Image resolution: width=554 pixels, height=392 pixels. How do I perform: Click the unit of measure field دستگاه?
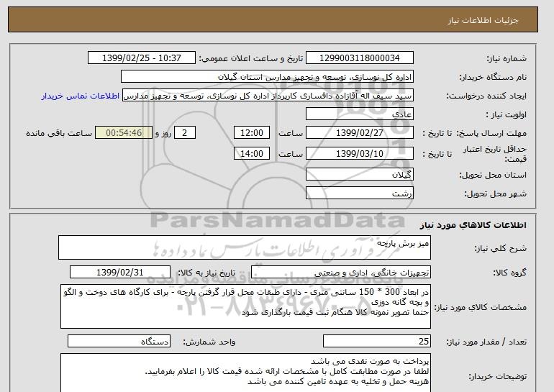(119, 341)
